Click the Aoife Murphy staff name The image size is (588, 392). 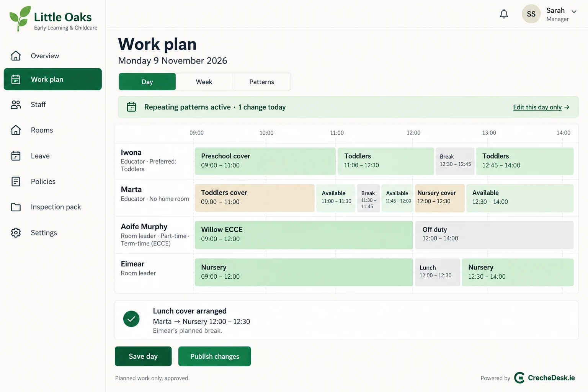pyautogui.click(x=144, y=227)
